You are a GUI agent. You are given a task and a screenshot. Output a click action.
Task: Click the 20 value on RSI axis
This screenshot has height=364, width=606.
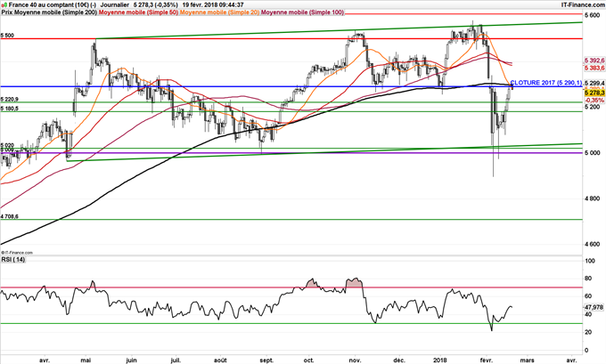pyautogui.click(x=588, y=332)
